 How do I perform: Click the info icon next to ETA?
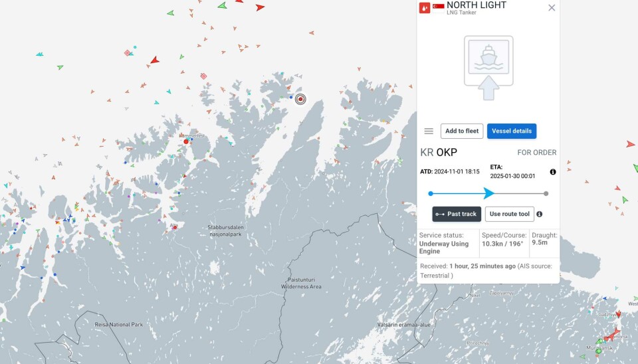coord(553,172)
